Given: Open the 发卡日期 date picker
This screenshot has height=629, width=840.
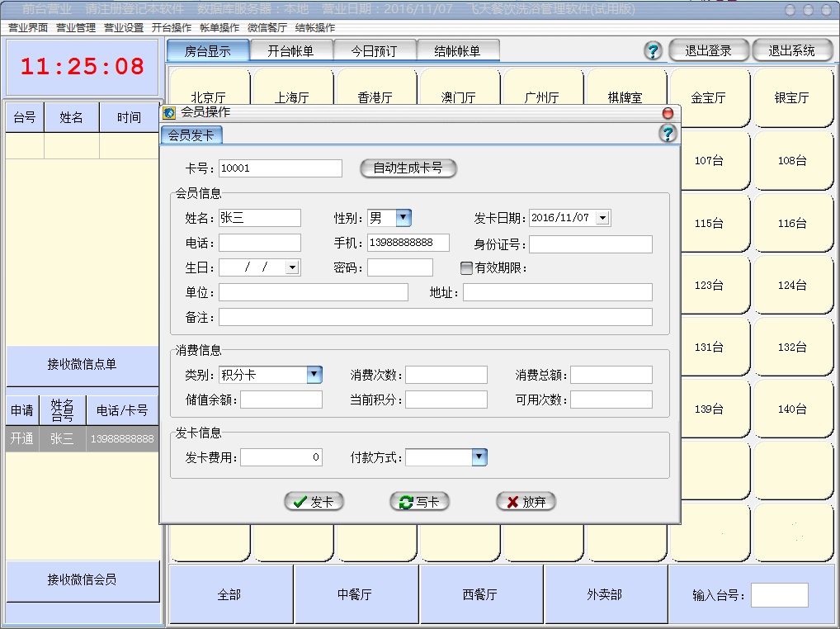Looking at the screenshot, I should [602, 218].
